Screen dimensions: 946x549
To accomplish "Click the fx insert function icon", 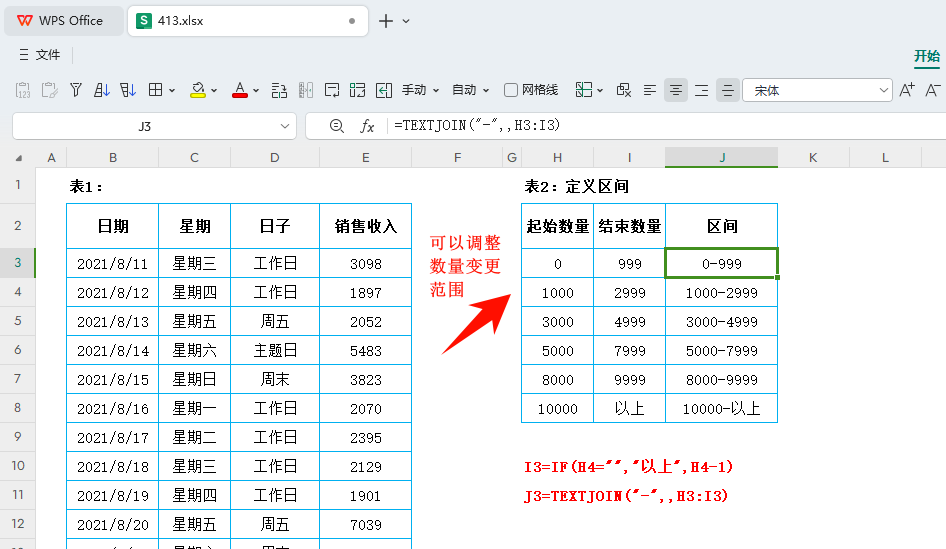I will [x=367, y=125].
